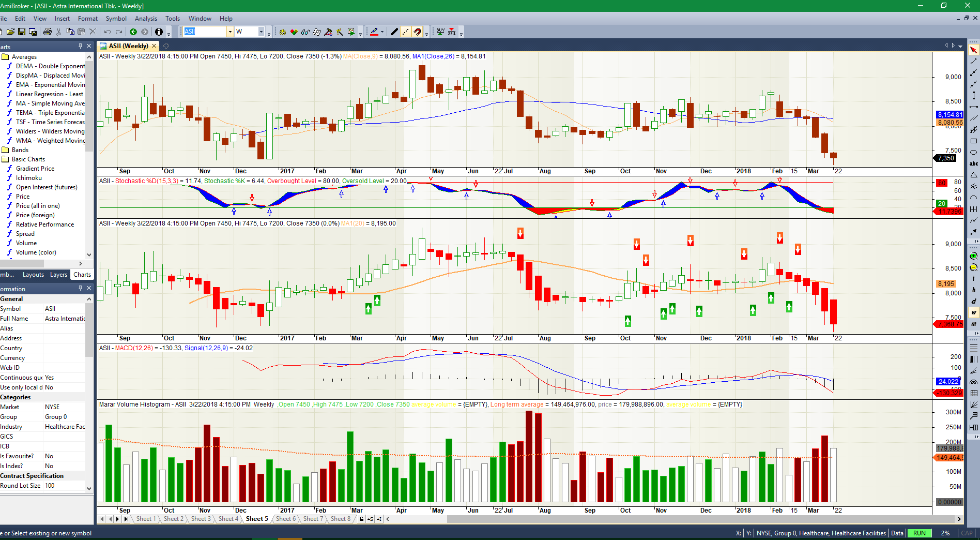Select the rectangle drawing tool
The image size is (980, 540).
974,141
